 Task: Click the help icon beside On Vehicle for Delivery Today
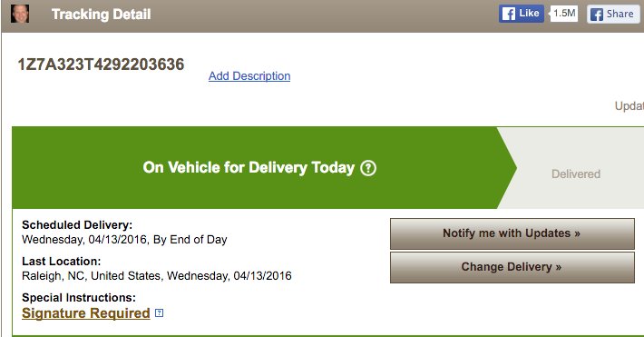(x=368, y=168)
